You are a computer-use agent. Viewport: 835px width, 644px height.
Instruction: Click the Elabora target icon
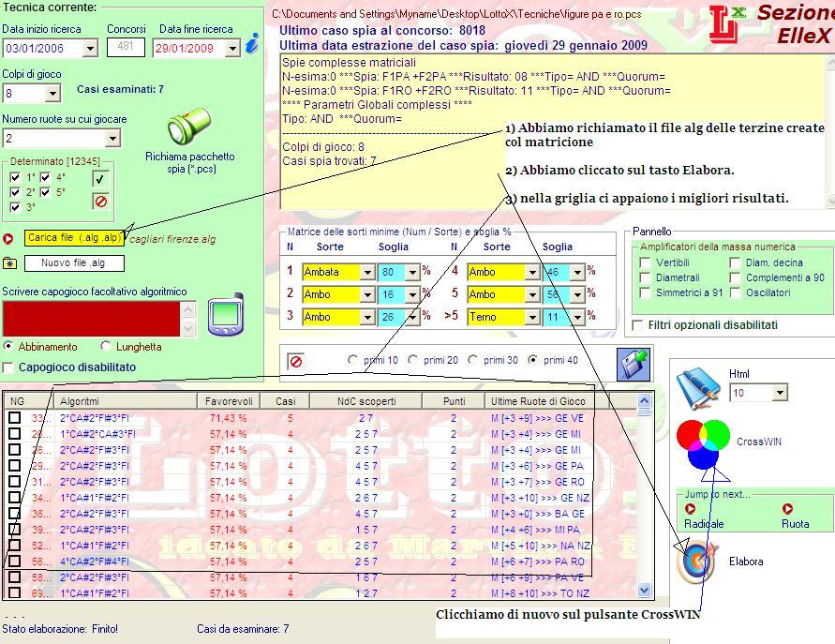point(698,562)
